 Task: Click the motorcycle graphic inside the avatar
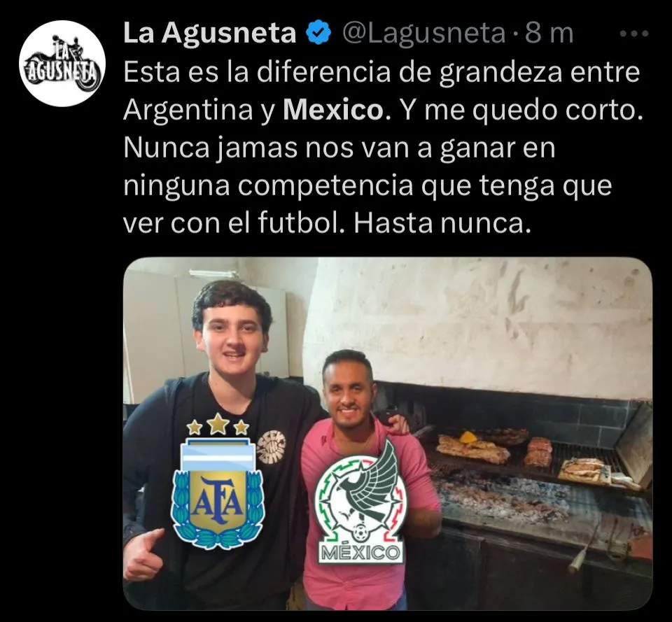[x=62, y=65]
